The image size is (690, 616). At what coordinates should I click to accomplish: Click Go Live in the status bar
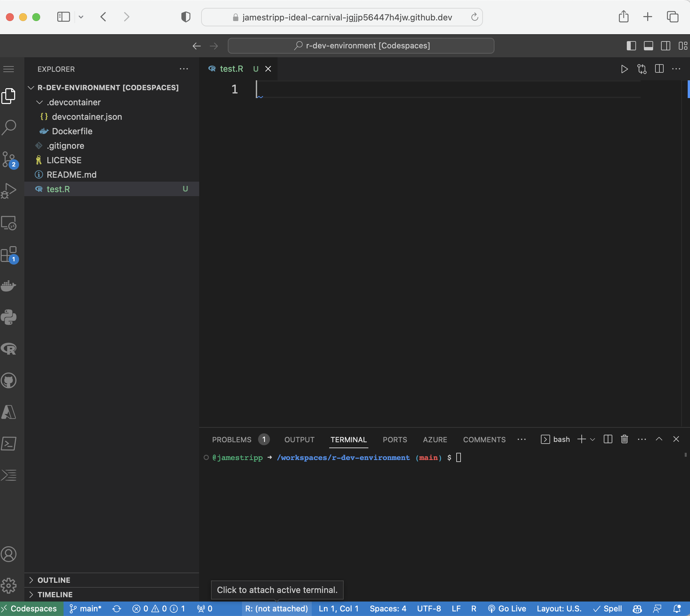tap(507, 608)
